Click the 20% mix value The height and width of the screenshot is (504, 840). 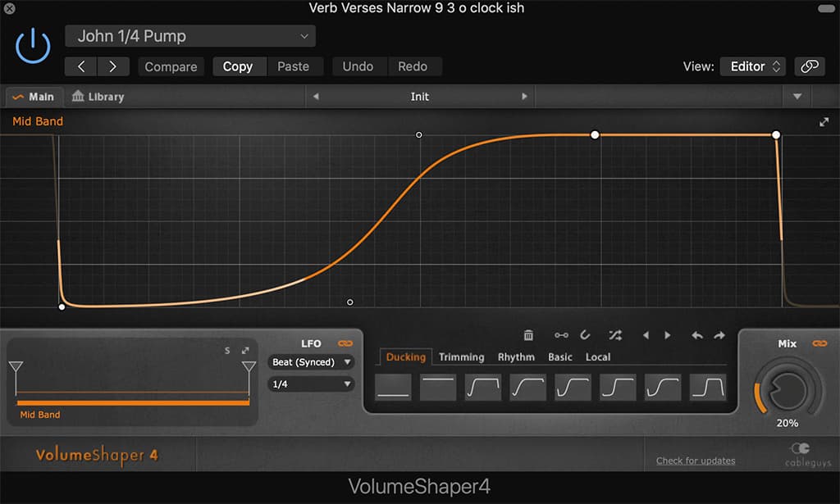coord(787,423)
